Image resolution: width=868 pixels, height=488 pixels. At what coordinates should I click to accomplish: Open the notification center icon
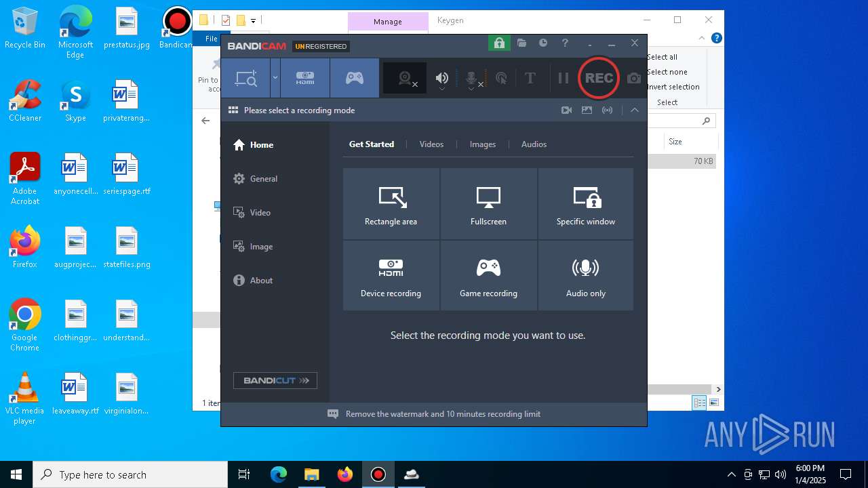[846, 474]
